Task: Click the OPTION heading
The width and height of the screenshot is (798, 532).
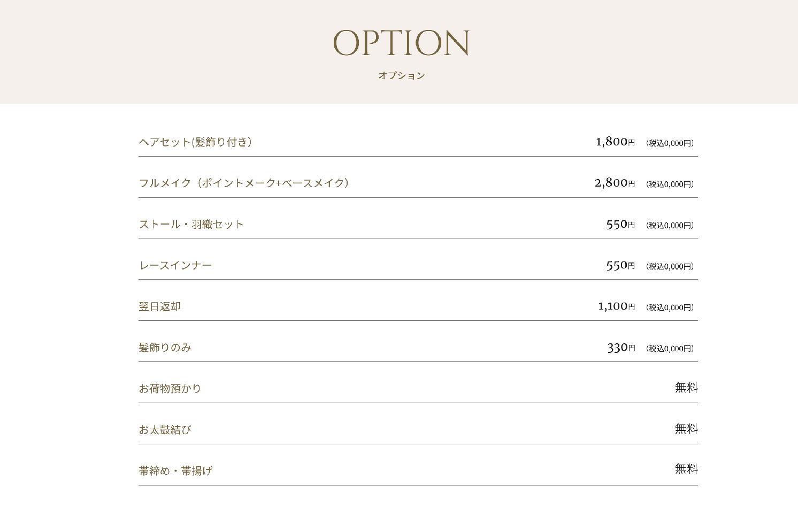Action: pyautogui.click(x=401, y=43)
